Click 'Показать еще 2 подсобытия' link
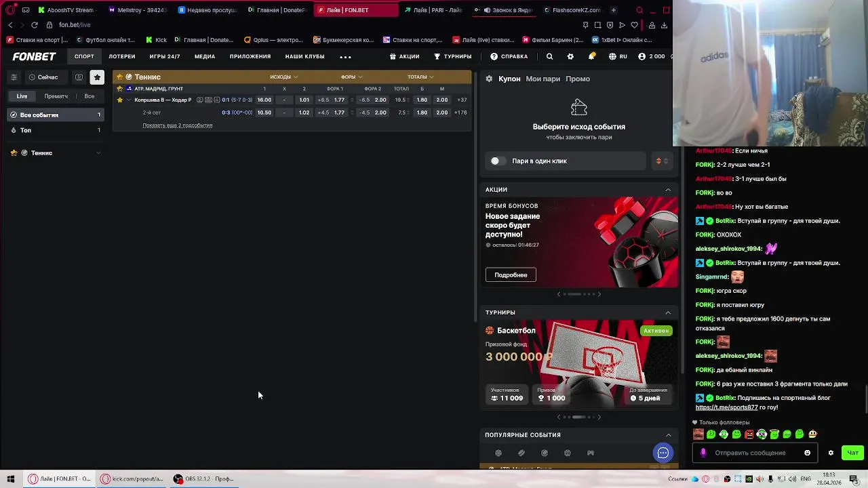Image resolution: width=868 pixels, height=488 pixels. [x=178, y=125]
